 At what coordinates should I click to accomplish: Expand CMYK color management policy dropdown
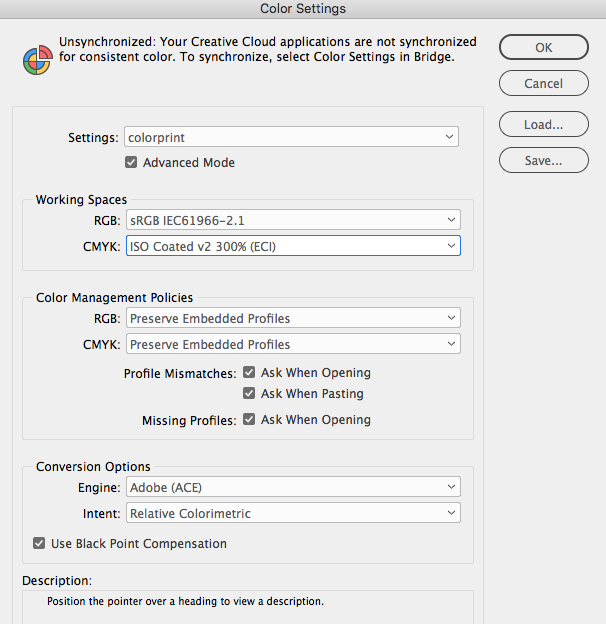293,344
